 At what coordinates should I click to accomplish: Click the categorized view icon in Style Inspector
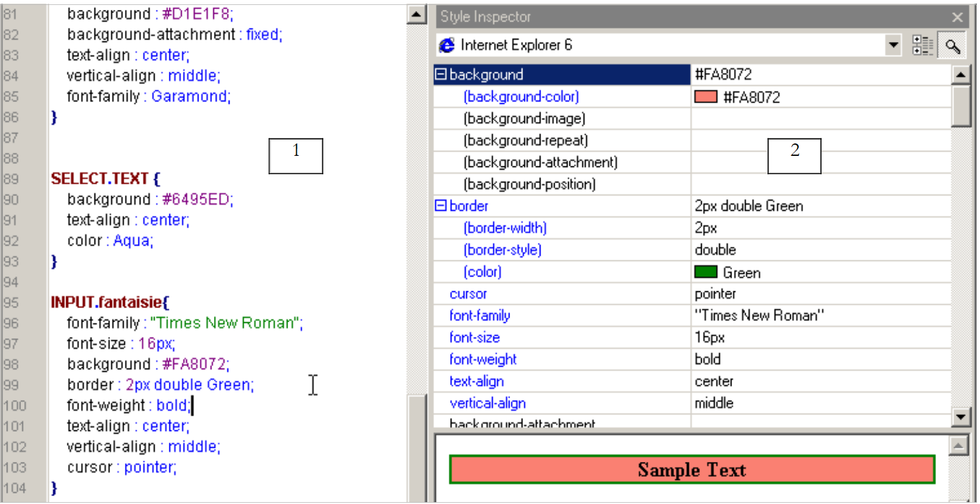[x=922, y=45]
